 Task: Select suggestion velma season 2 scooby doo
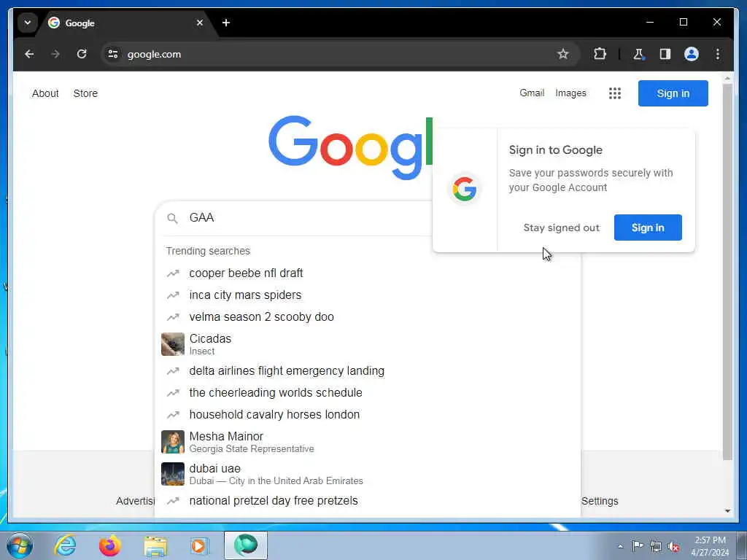[x=368, y=317]
